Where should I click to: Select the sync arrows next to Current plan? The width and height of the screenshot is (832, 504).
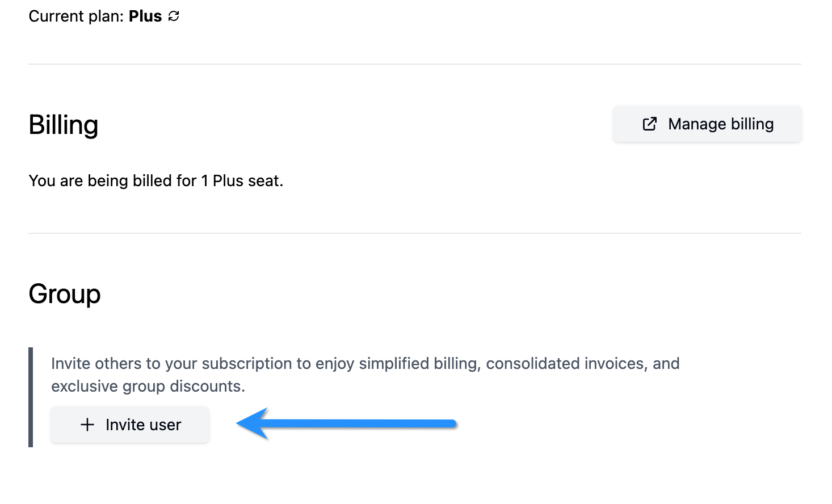(174, 16)
